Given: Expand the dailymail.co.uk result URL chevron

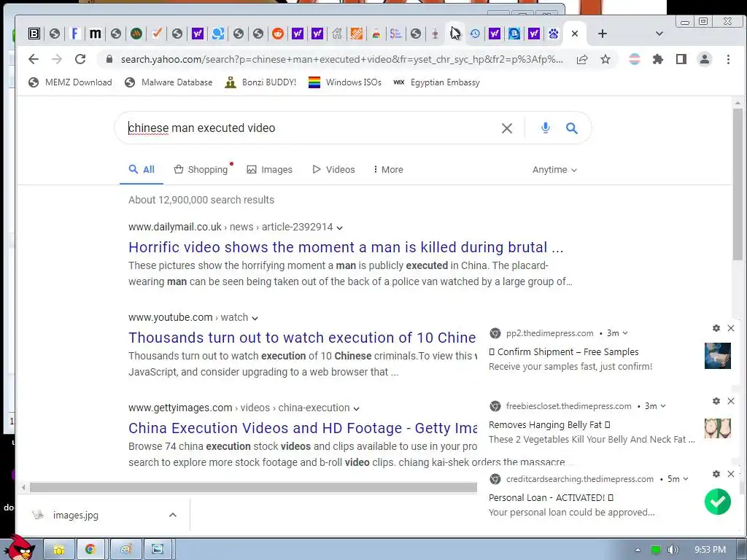Looking at the screenshot, I should (x=339, y=228).
